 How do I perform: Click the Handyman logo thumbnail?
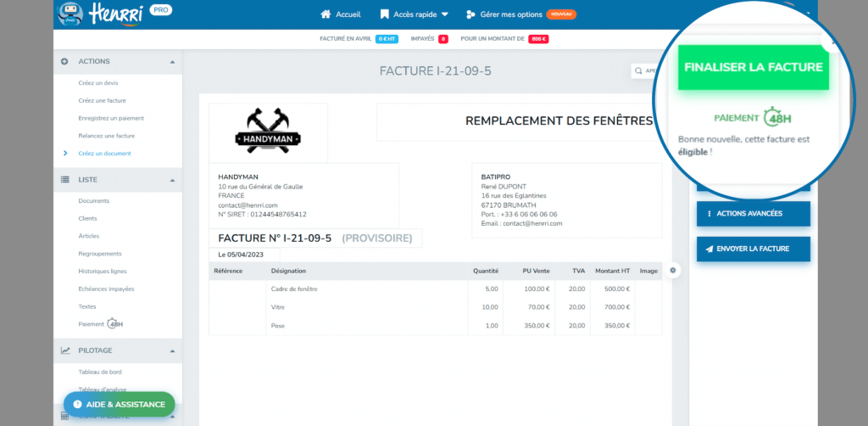268,133
